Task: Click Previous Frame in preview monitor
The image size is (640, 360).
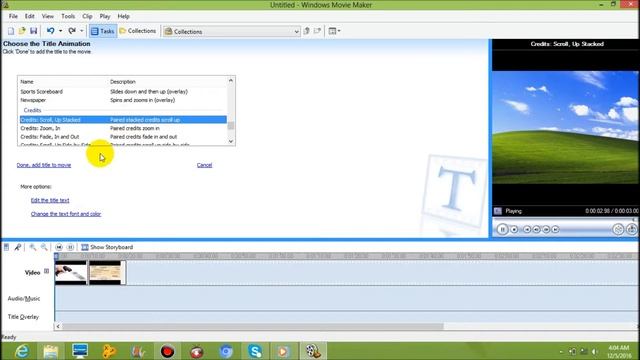Action: (x=536, y=230)
